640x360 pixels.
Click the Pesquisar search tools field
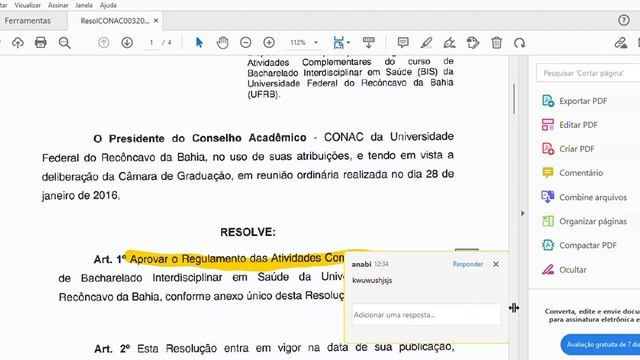[x=588, y=73]
